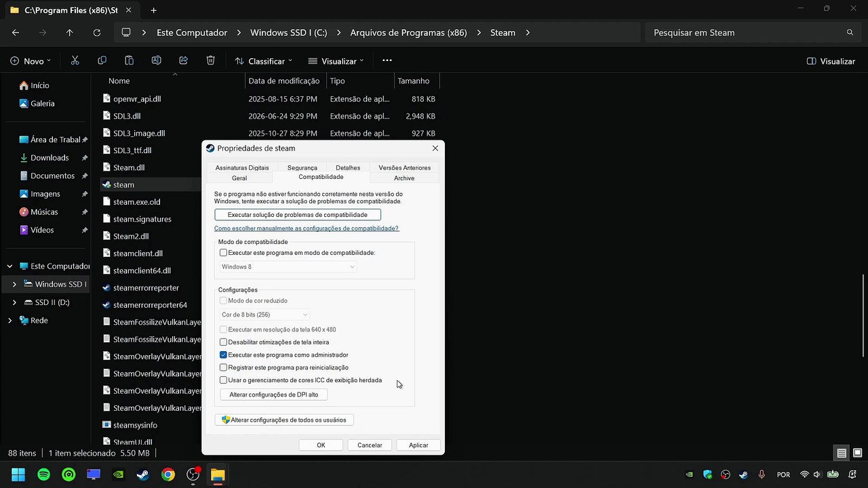Switch to Versões Anteriores tab

(x=404, y=167)
